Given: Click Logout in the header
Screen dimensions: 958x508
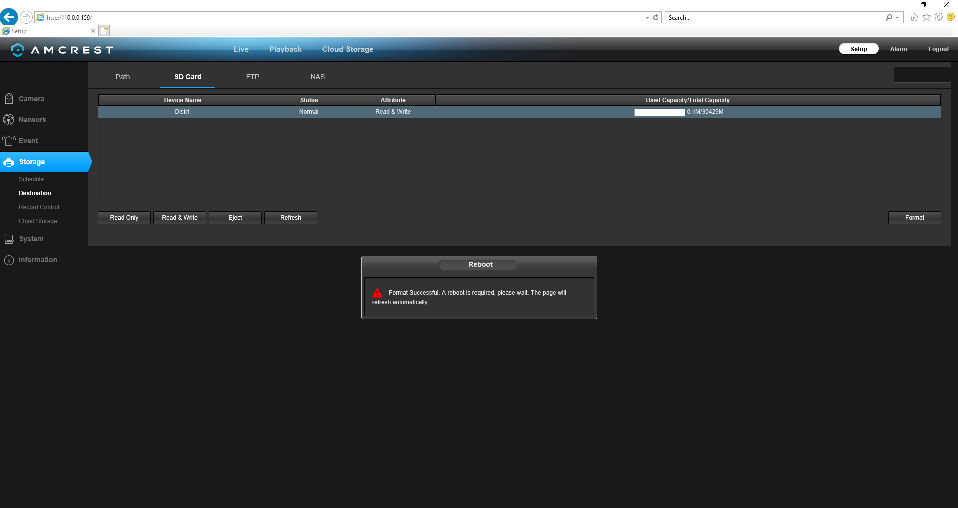Looking at the screenshot, I should point(938,49).
